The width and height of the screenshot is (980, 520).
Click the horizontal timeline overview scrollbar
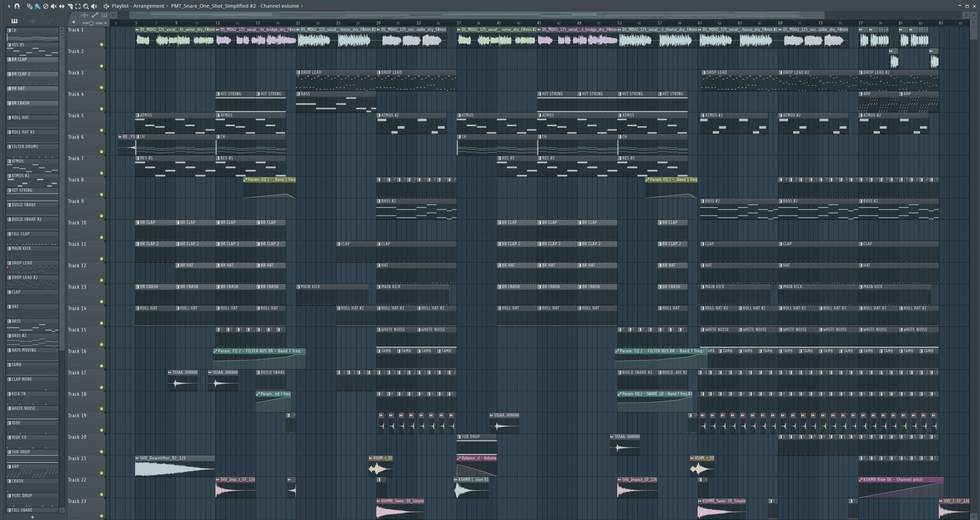pos(477,15)
